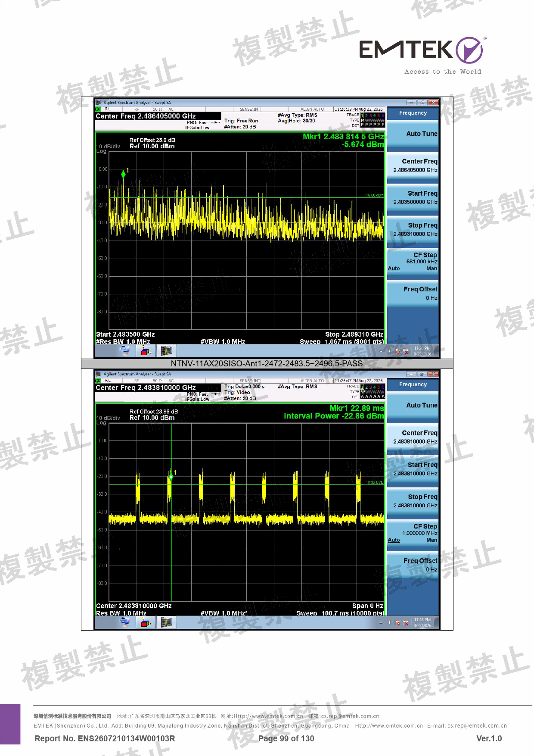
Task: Click the Center Freq 2.486405000 GHz entry field
Action: coord(158,116)
